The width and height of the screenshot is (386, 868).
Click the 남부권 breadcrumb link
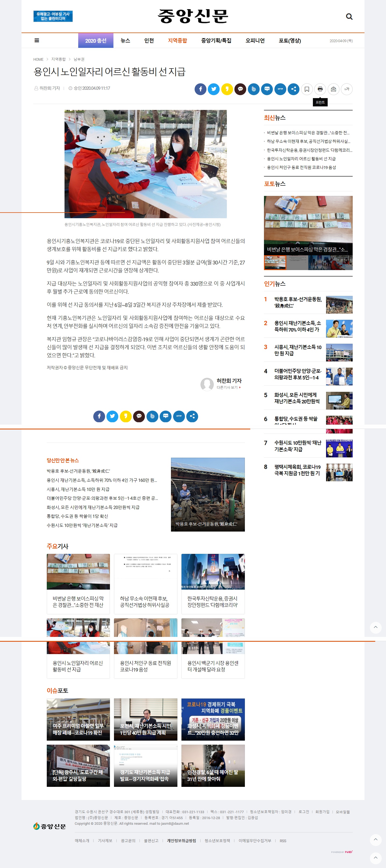(79, 59)
